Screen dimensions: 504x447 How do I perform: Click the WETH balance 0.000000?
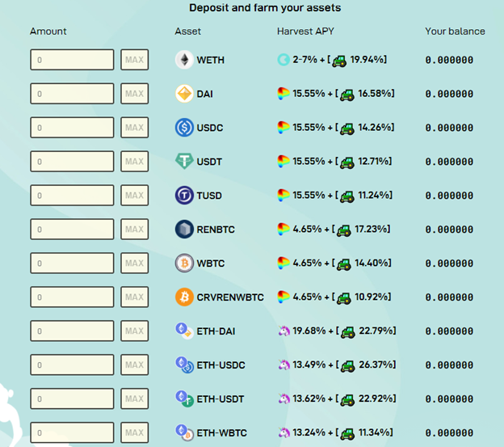tap(449, 60)
